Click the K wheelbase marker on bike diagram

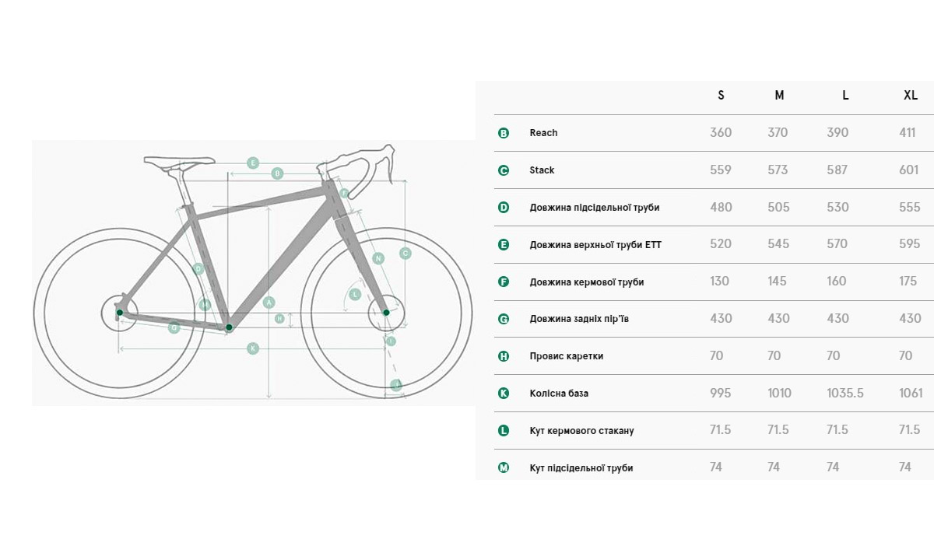point(252,348)
